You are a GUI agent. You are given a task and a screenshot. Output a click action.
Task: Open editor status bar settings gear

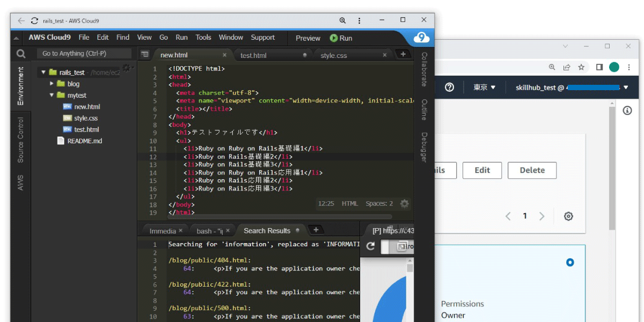tap(405, 204)
